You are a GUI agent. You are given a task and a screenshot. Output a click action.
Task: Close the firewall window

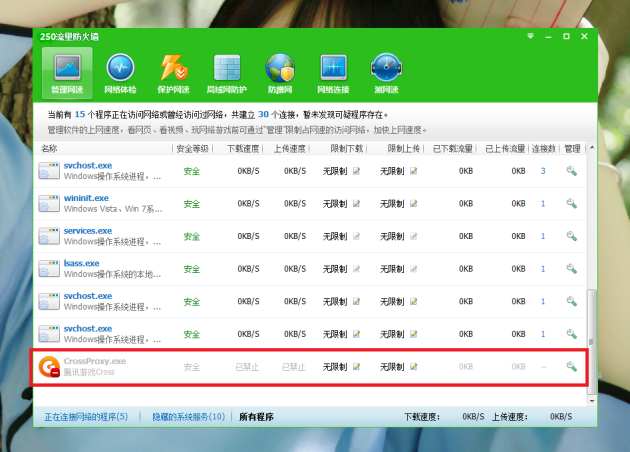584,37
